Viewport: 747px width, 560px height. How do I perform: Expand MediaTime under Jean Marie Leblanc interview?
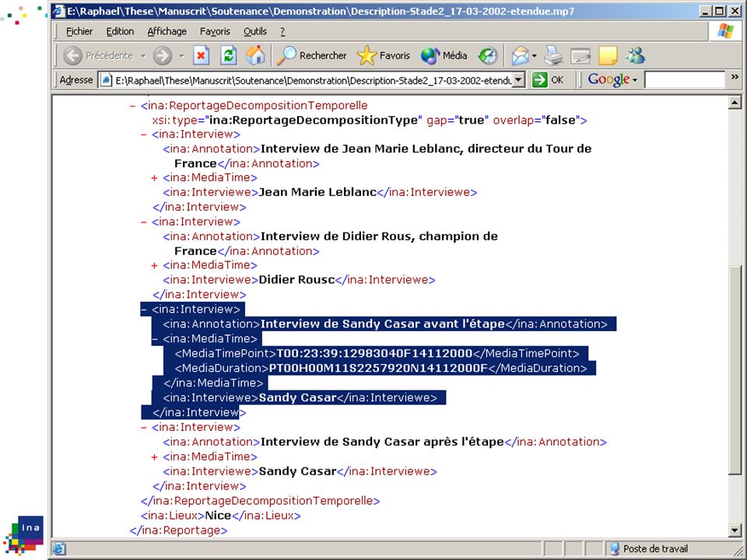pos(154,178)
